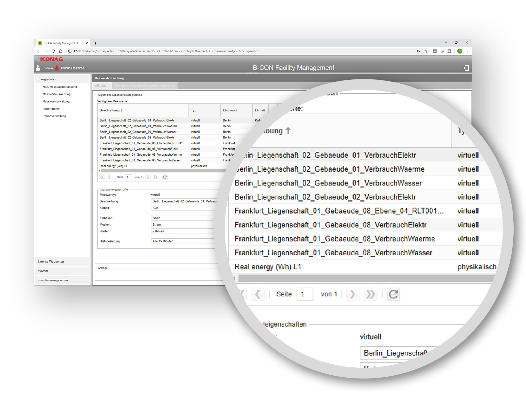
Task: Expand the Externe Webseiten section
Action: pos(51,261)
